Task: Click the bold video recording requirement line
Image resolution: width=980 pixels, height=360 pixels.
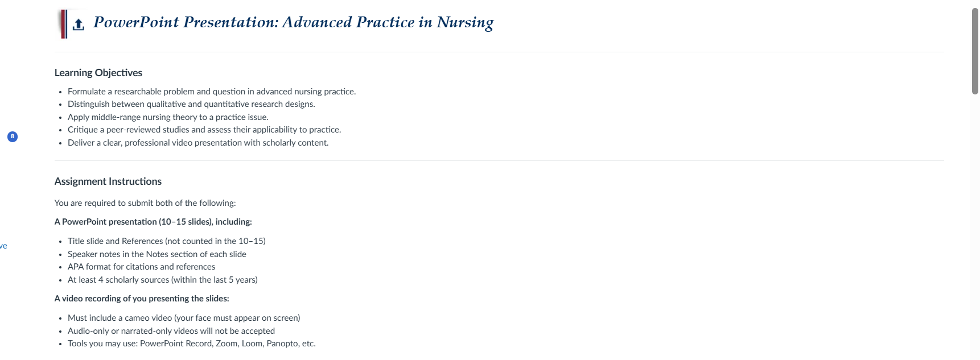Action: 142,299
